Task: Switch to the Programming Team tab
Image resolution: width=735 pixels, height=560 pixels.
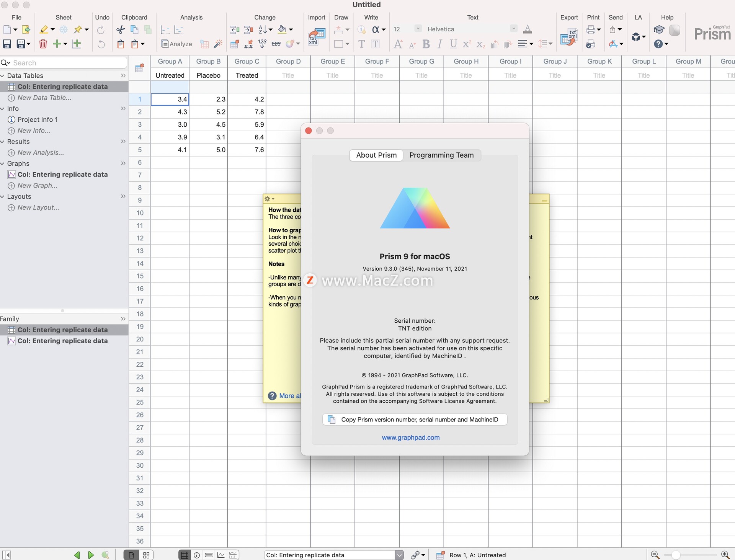Action: [x=441, y=155]
